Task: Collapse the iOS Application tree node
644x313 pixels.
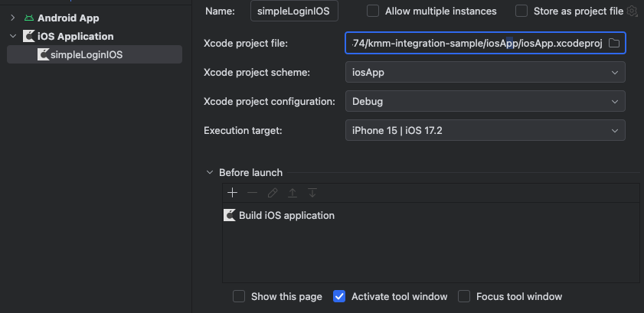Action: point(13,36)
